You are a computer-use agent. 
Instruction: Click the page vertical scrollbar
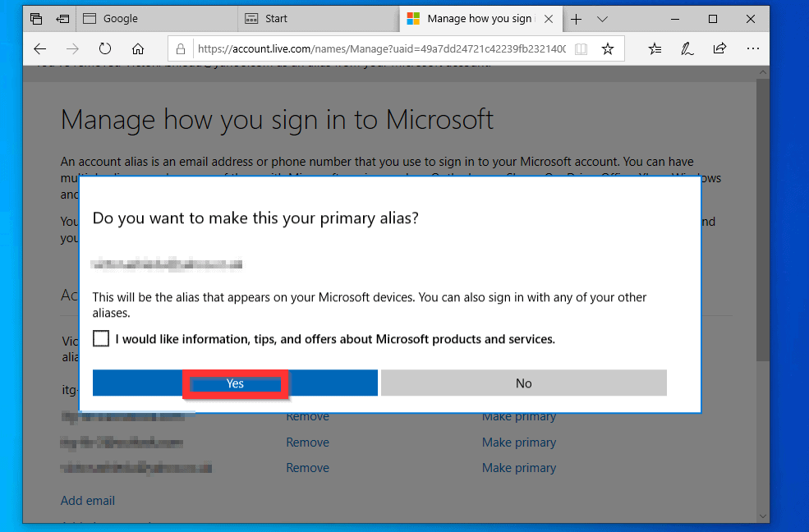tap(763, 246)
